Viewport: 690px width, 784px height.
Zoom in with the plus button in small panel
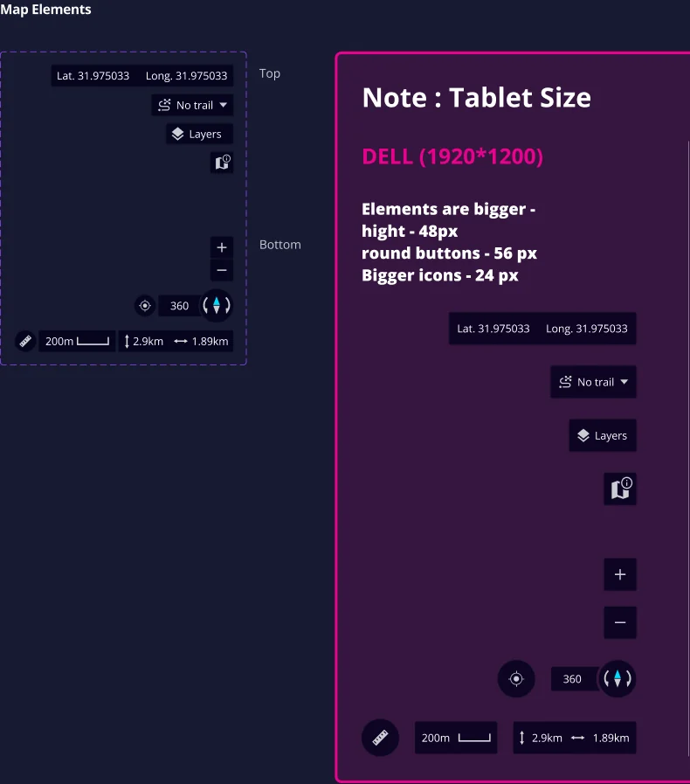pyautogui.click(x=222, y=247)
